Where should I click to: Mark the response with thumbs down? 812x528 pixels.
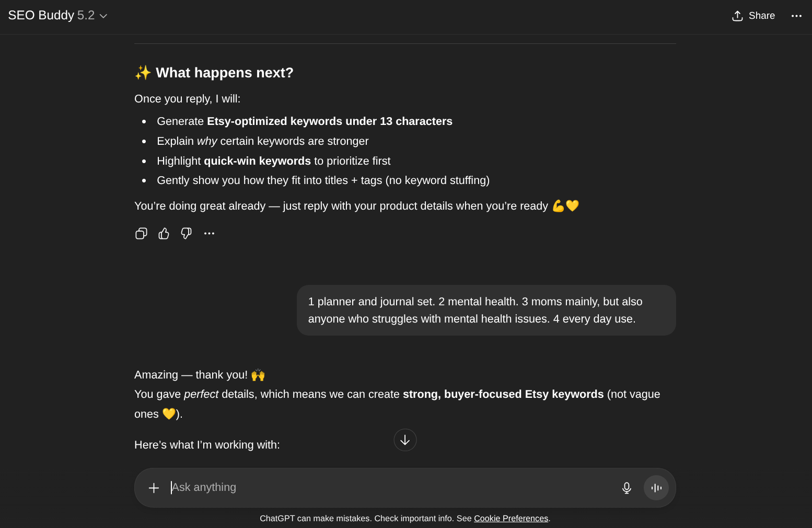point(187,234)
